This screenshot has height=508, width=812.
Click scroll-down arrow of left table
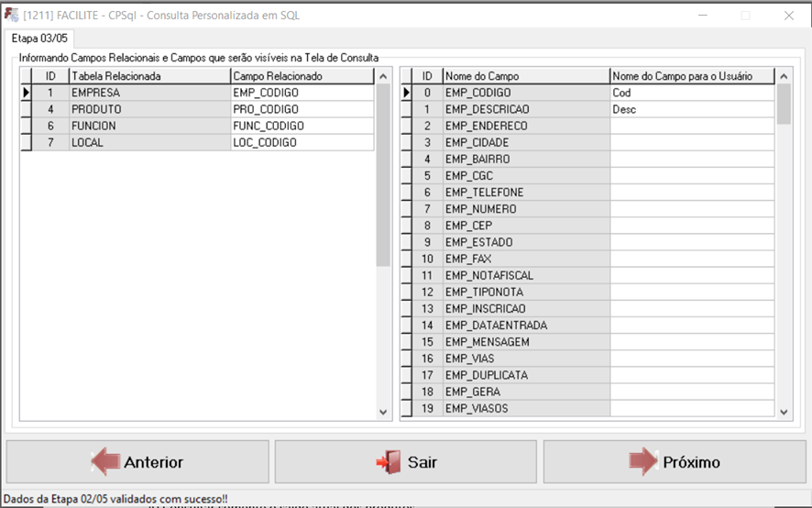pos(383,412)
